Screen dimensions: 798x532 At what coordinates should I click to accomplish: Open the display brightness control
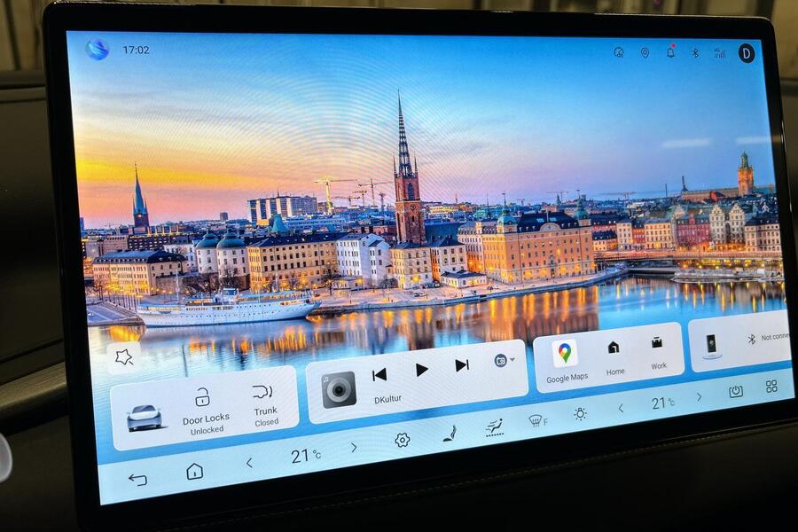tap(580, 413)
